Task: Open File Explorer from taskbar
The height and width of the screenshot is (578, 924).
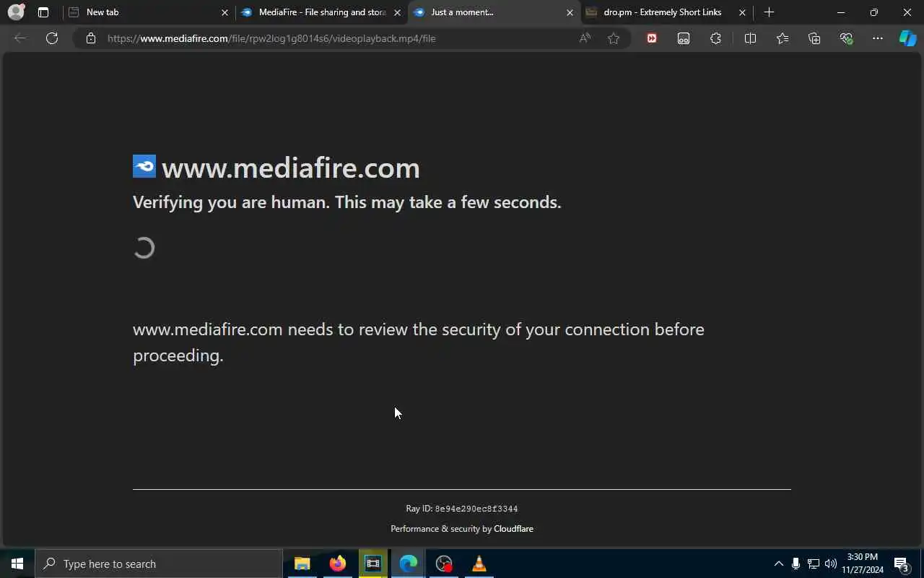Action: pyautogui.click(x=302, y=564)
